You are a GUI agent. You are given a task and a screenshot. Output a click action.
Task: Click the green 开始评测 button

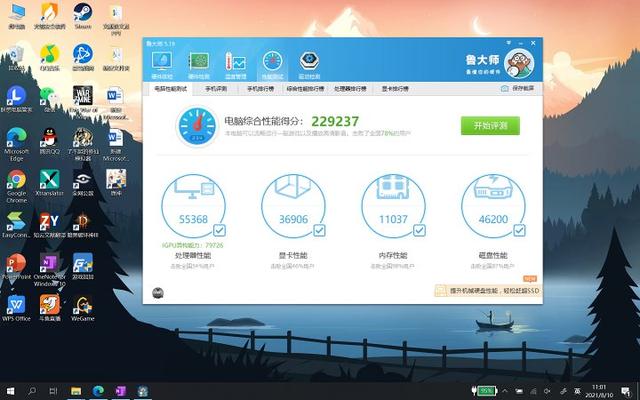pos(490,125)
